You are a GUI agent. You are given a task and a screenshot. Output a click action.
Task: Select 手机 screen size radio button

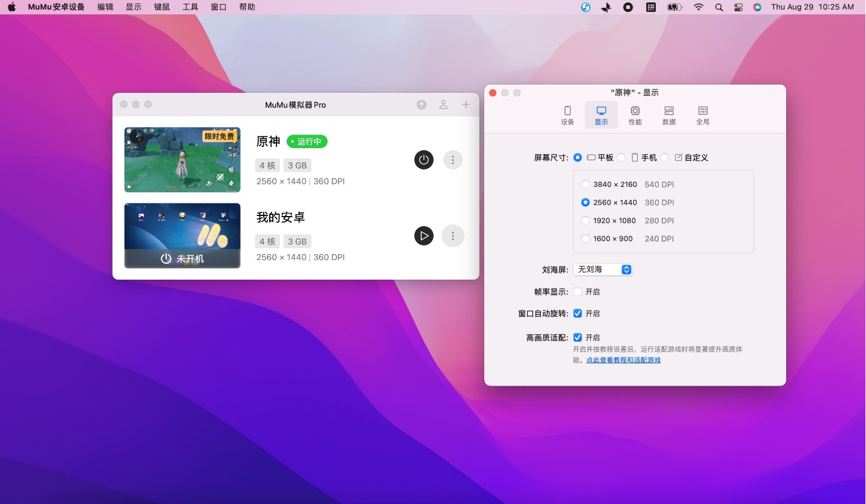(621, 158)
